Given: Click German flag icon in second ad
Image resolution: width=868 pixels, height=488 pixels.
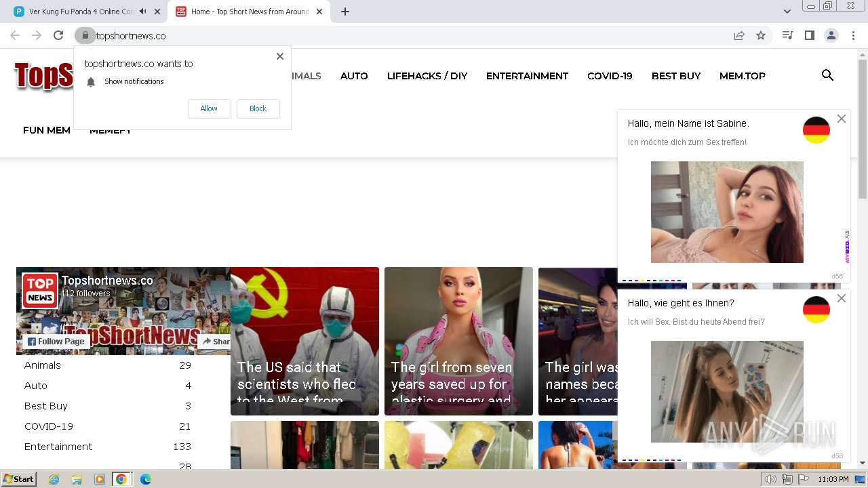Looking at the screenshot, I should point(816,310).
